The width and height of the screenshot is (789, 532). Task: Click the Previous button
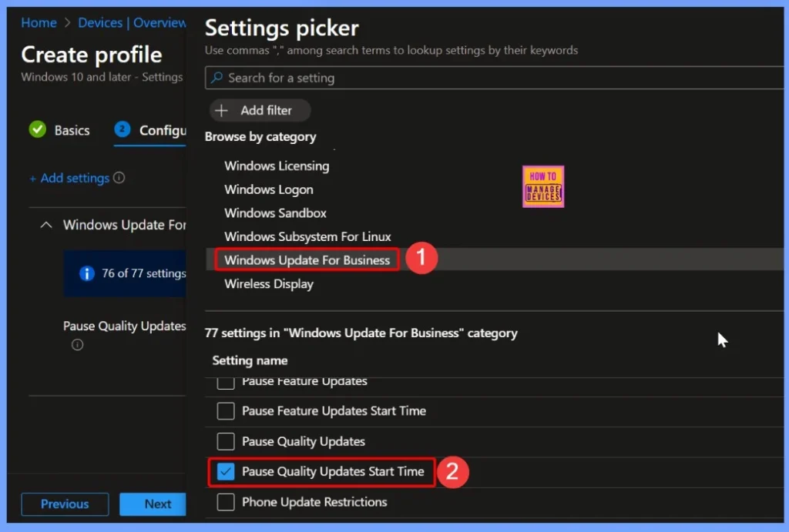pyautogui.click(x=65, y=504)
